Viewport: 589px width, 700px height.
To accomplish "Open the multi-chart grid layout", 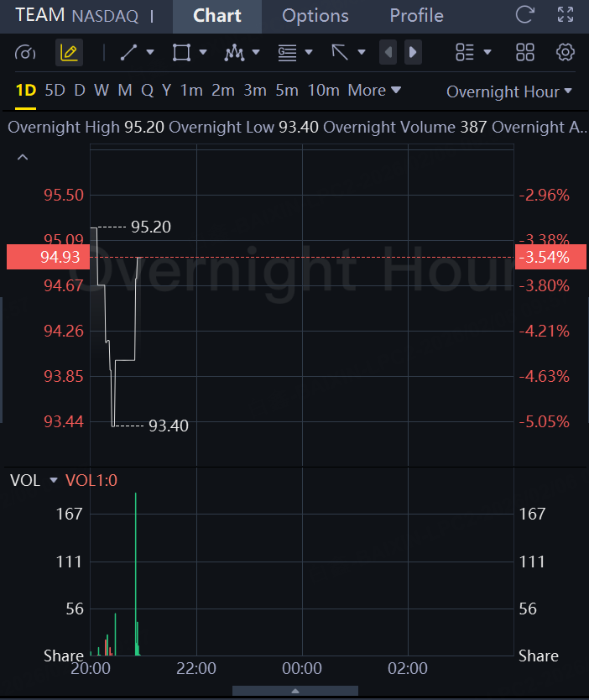I will click(x=525, y=53).
